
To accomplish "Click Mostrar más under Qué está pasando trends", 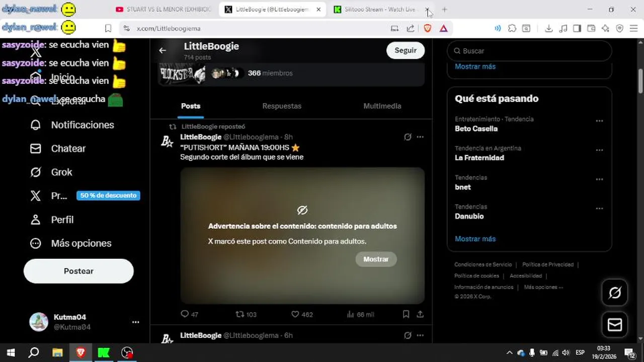I will 475,239.
